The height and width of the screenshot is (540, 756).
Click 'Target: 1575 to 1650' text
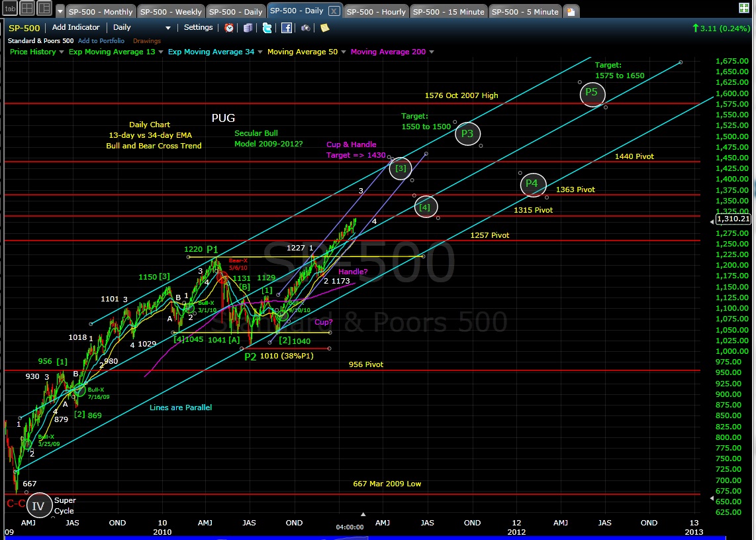click(x=620, y=70)
